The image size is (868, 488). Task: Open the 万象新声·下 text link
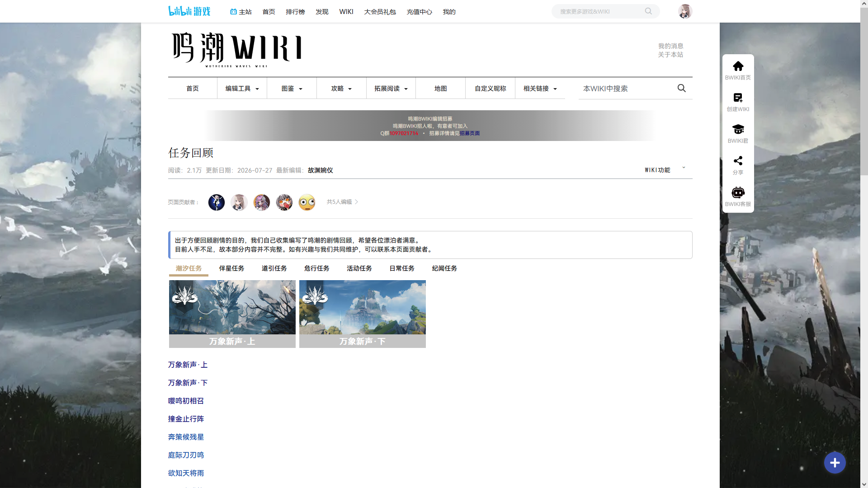pyautogui.click(x=188, y=383)
